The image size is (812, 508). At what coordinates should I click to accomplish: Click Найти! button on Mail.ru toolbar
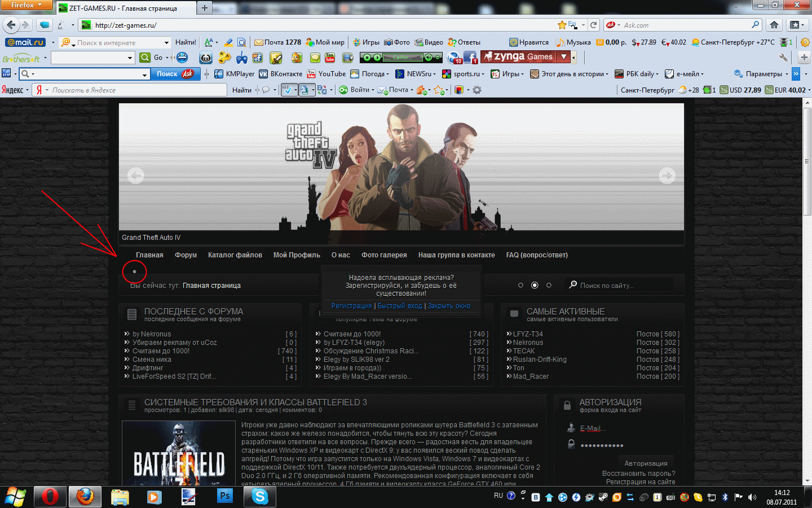186,42
